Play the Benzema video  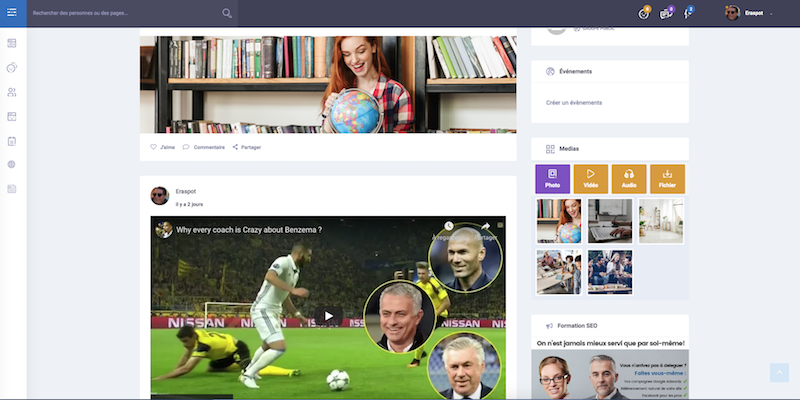tap(328, 316)
